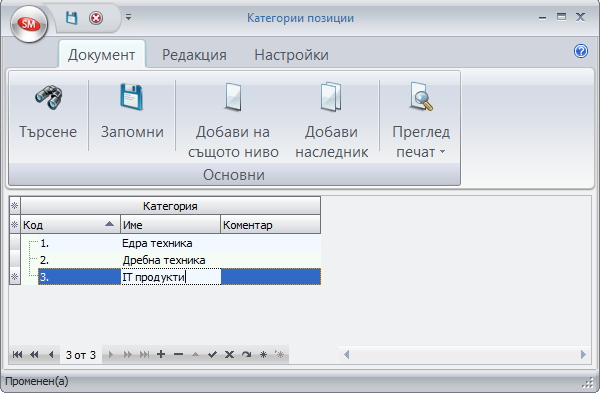Viewport: 600px width, 393px height.
Task: Click the minus delete record button
Action: [178, 354]
